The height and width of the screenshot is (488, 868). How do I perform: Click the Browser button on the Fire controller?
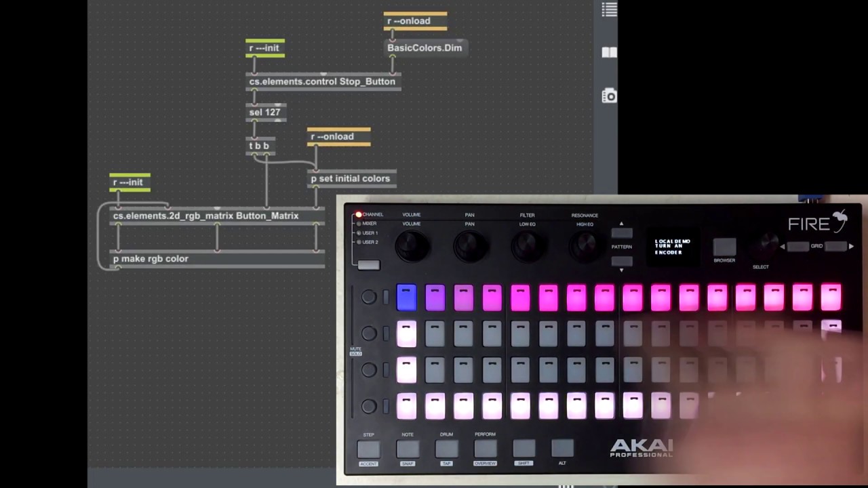tap(724, 247)
